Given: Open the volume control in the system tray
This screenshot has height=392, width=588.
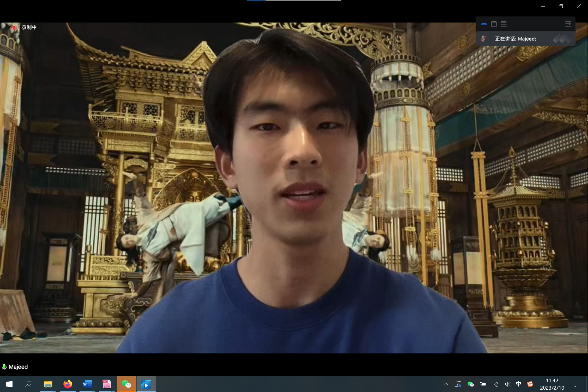Looking at the screenshot, I should tap(507, 384).
